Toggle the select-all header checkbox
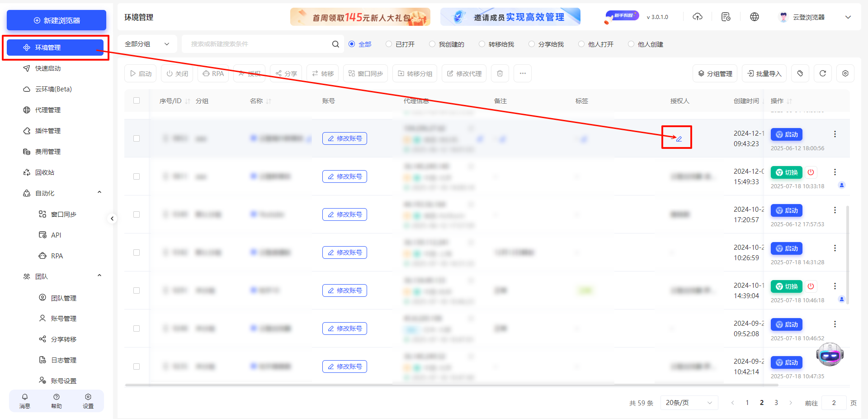This screenshot has width=868, height=419. pyautogui.click(x=137, y=100)
